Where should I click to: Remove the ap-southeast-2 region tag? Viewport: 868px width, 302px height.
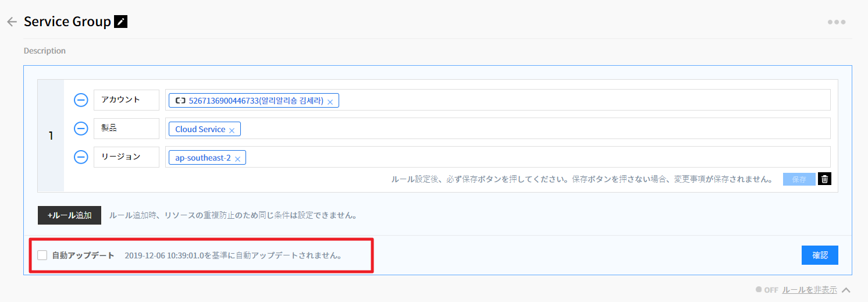[x=237, y=159]
